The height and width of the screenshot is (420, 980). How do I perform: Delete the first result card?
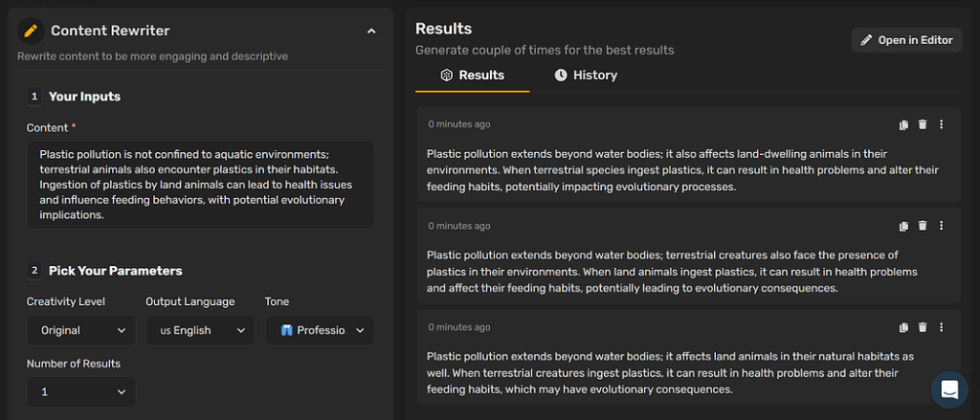tap(922, 124)
